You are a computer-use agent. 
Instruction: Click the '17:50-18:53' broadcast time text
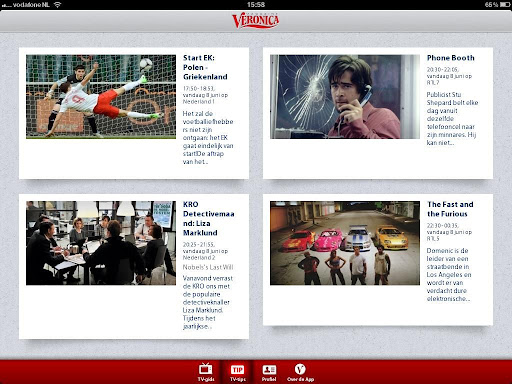point(199,89)
